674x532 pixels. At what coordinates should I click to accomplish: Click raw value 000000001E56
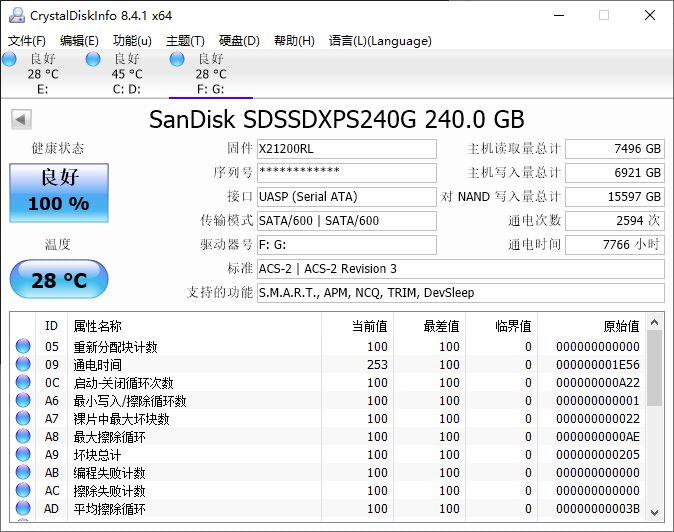[597, 365]
